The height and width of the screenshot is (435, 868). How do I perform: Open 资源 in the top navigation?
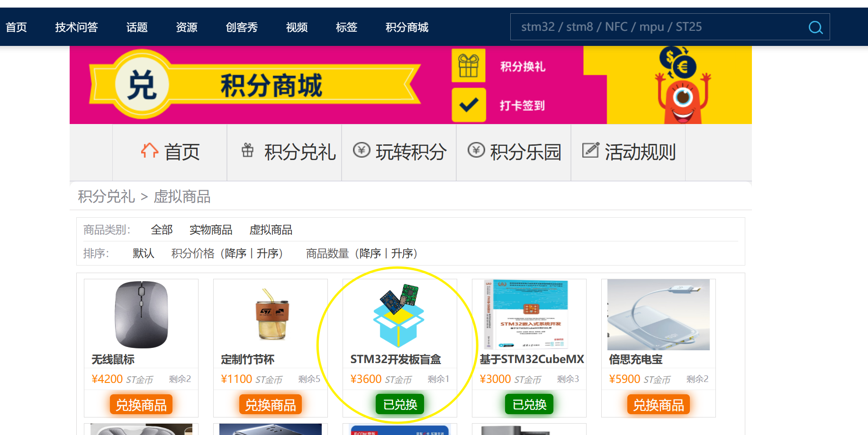[x=187, y=27]
